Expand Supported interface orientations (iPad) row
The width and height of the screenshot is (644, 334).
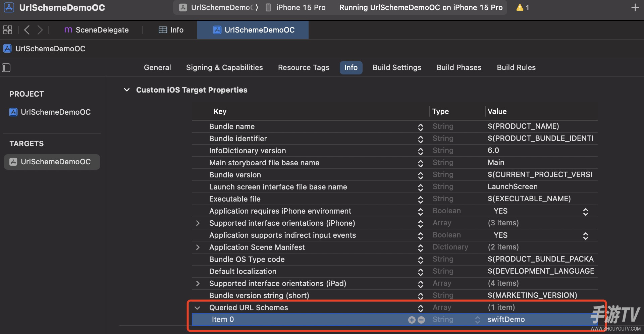(x=198, y=283)
